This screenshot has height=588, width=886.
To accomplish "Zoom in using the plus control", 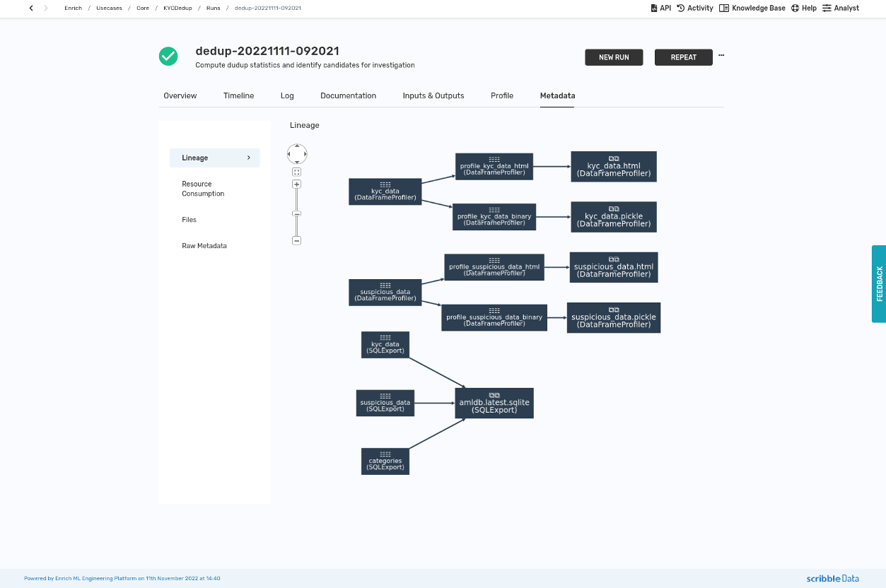I will click(296, 184).
